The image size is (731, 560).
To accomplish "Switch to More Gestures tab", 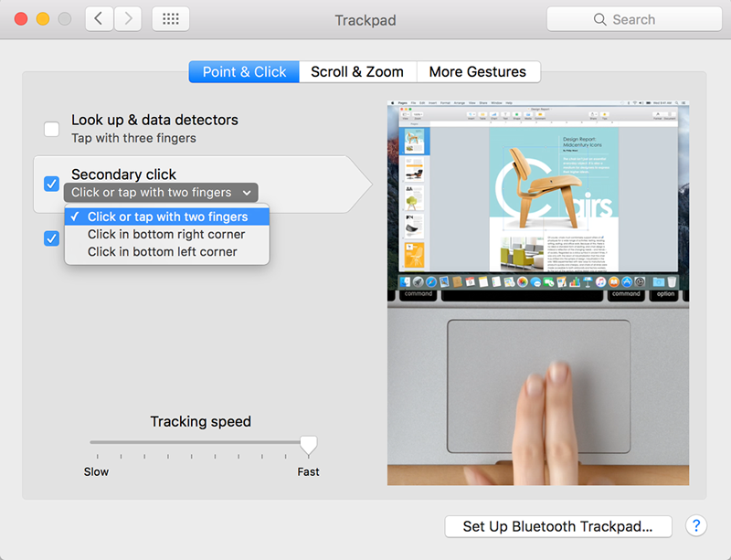I will tap(477, 71).
